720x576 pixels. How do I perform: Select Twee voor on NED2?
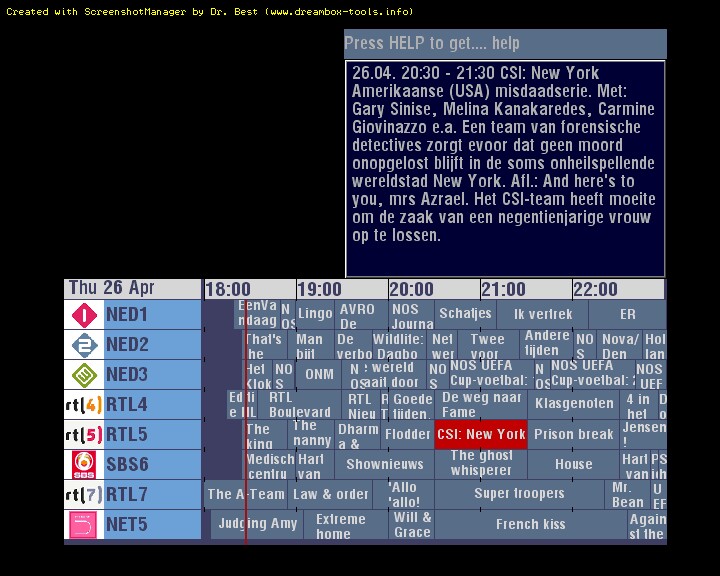tap(487, 344)
